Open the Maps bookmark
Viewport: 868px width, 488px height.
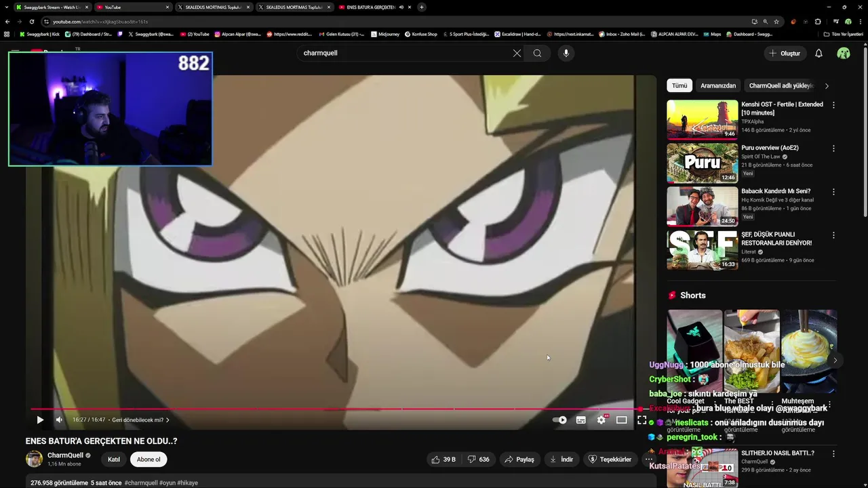click(711, 34)
